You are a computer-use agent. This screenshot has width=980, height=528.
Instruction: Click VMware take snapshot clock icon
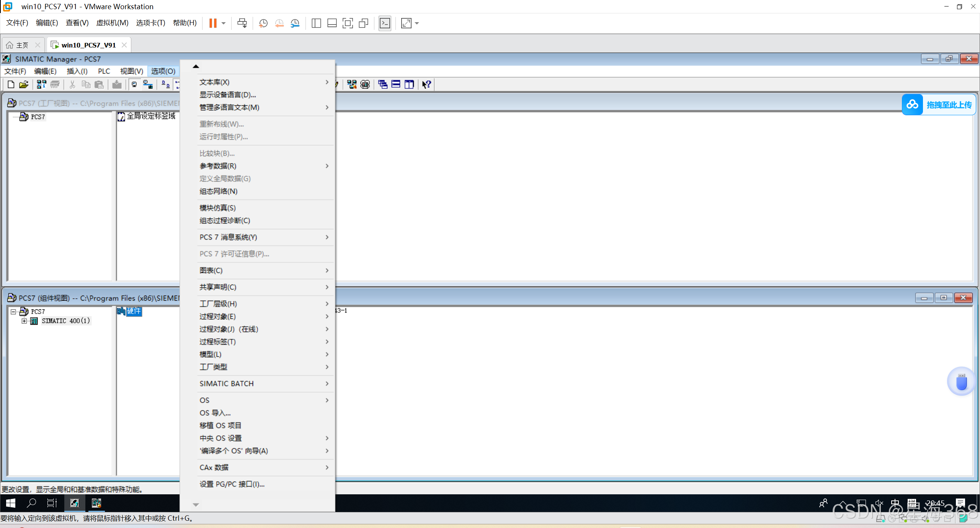point(263,23)
